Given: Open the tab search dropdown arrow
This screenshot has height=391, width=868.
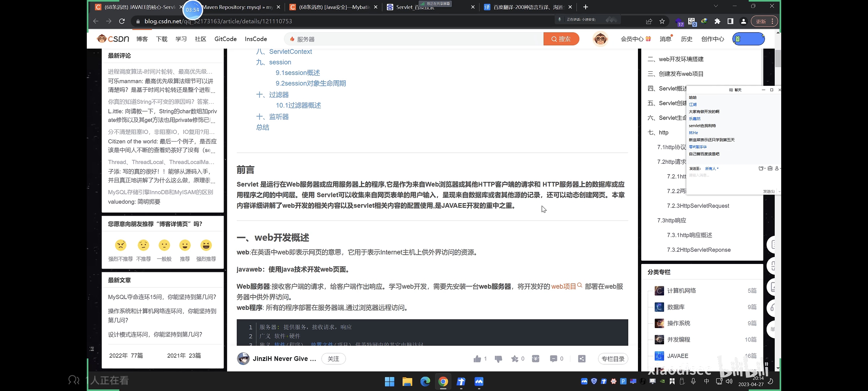Looking at the screenshot, I should point(716,6).
